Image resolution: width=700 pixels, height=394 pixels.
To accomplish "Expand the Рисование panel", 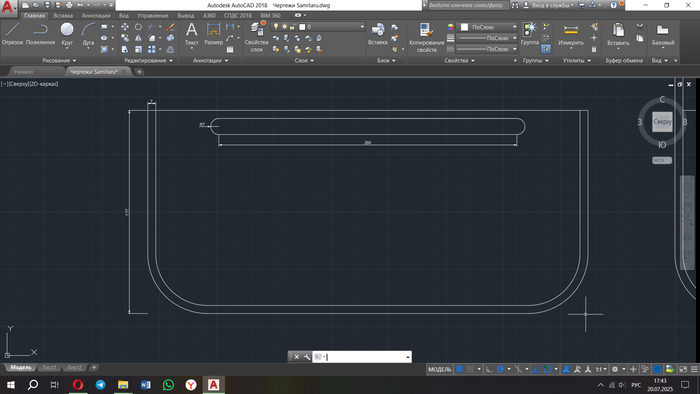I will pyautogui.click(x=59, y=60).
